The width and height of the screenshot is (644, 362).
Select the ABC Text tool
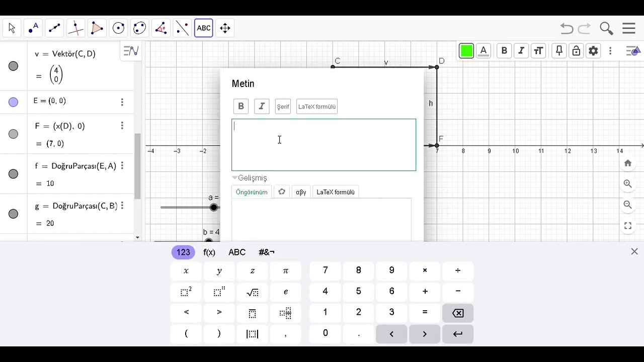(204, 28)
